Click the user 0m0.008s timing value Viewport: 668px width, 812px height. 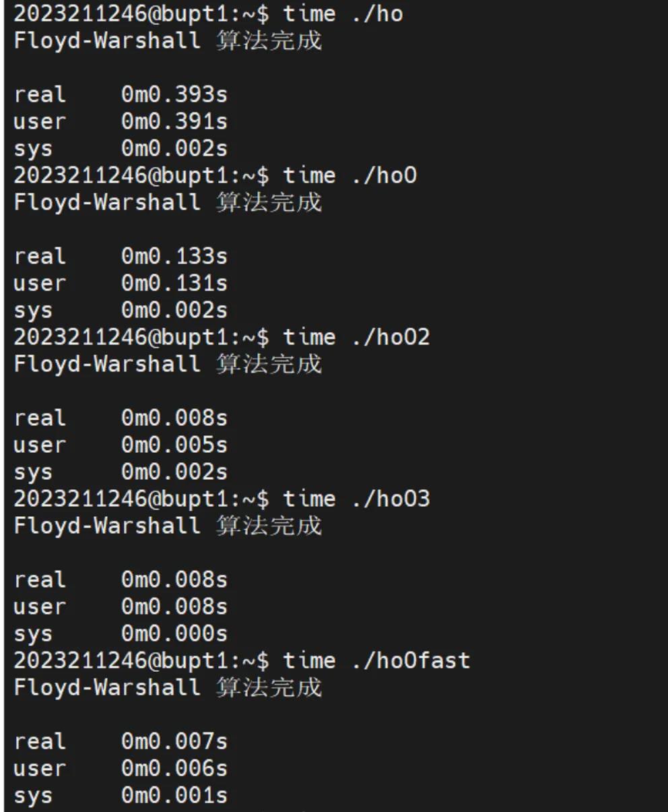pos(174,606)
